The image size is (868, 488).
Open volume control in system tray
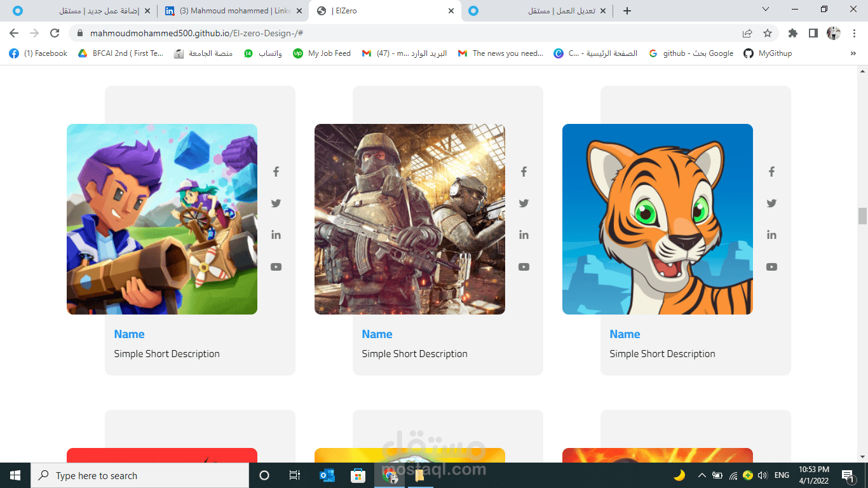pos(763,475)
